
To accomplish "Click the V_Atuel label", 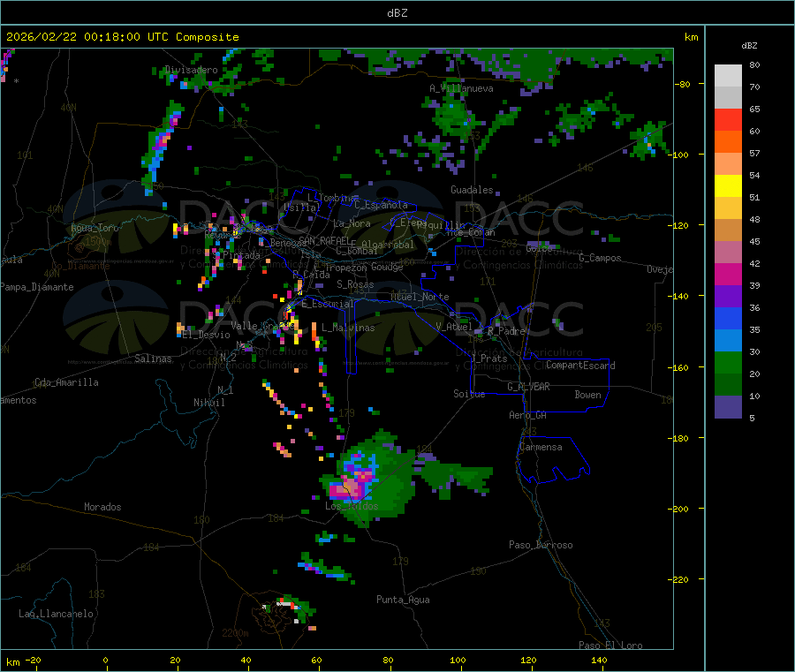I will point(454,327).
